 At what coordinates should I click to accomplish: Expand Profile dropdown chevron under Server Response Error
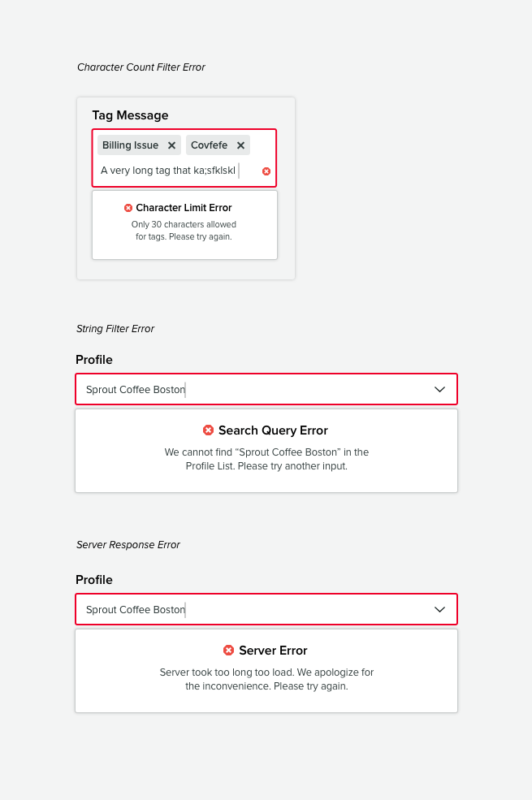tap(439, 609)
